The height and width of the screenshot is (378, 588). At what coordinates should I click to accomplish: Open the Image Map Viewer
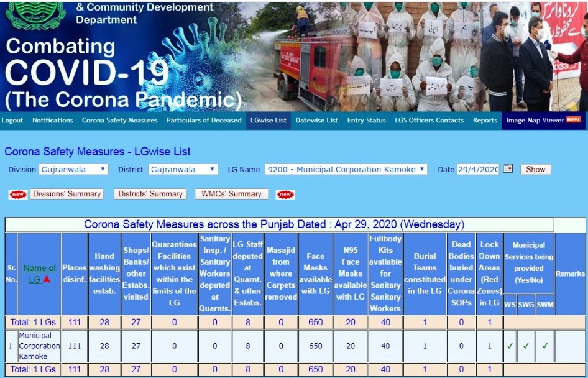pos(543,121)
